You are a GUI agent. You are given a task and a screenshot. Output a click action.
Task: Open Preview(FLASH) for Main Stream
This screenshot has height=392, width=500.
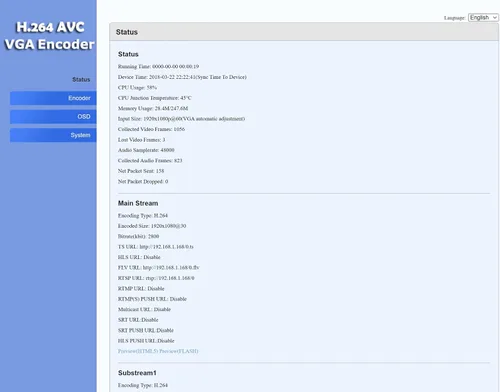tap(178, 351)
